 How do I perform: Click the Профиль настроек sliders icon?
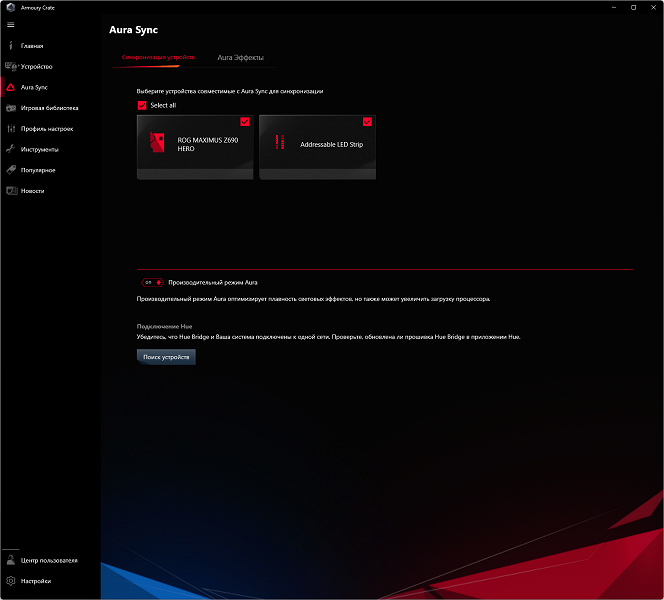point(11,129)
